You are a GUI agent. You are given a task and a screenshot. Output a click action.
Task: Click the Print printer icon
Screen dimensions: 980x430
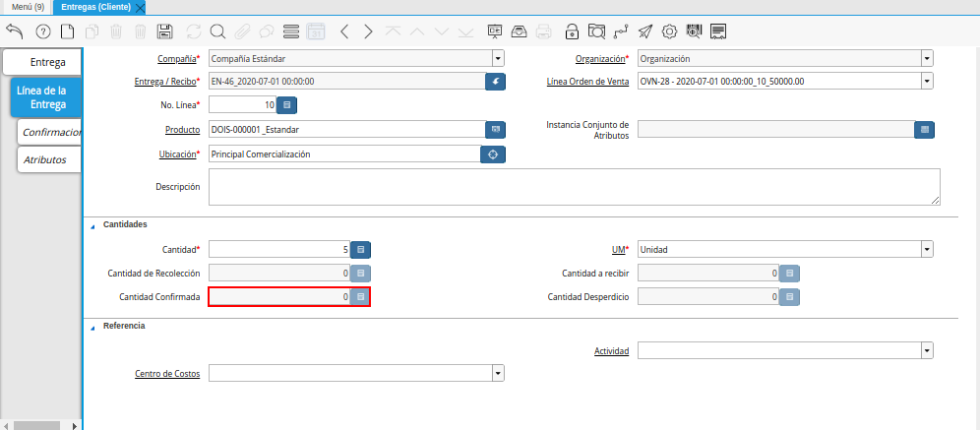[544, 31]
